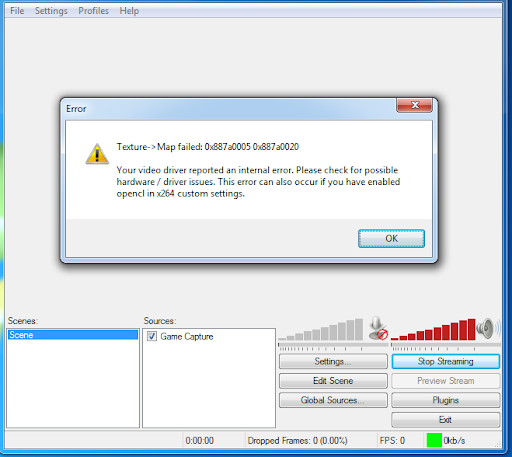Click the Sources: label
Image resolution: width=512 pixels, height=457 pixels.
pyautogui.click(x=160, y=321)
